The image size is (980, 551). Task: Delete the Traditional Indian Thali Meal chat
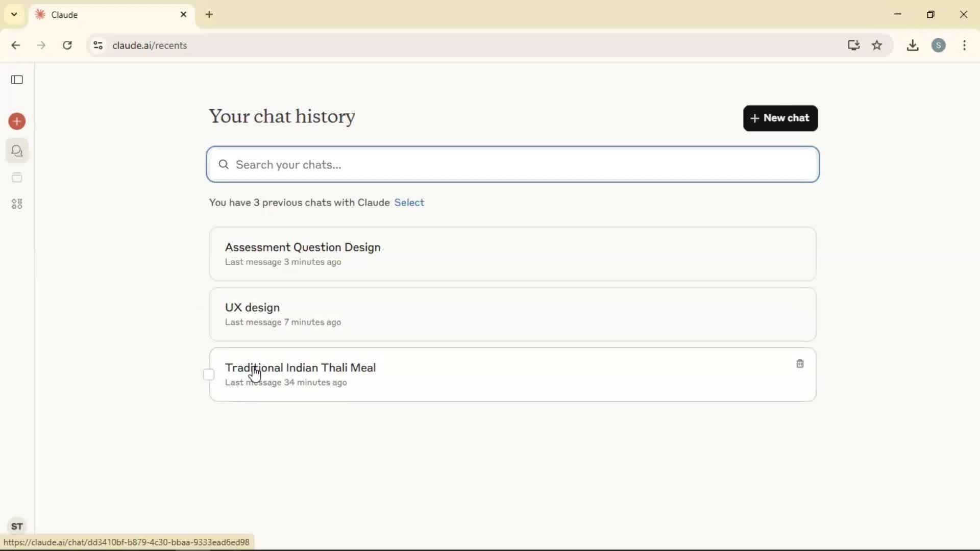click(799, 364)
